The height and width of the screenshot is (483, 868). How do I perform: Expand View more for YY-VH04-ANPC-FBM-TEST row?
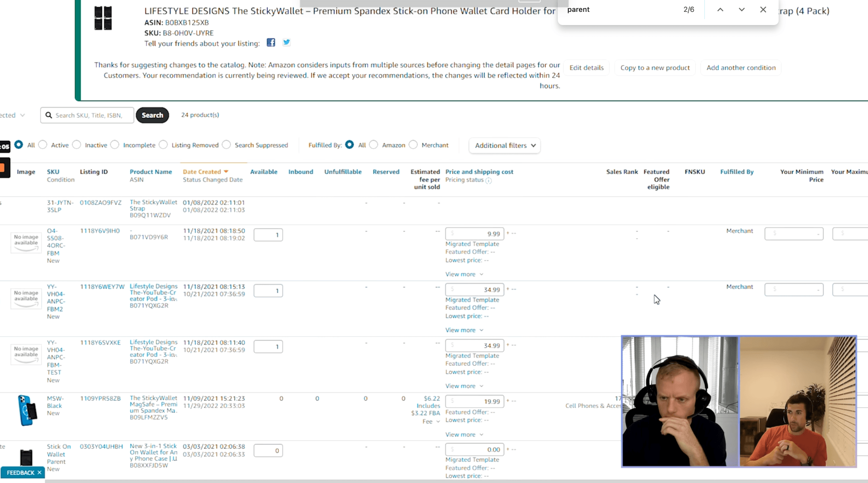(x=464, y=386)
